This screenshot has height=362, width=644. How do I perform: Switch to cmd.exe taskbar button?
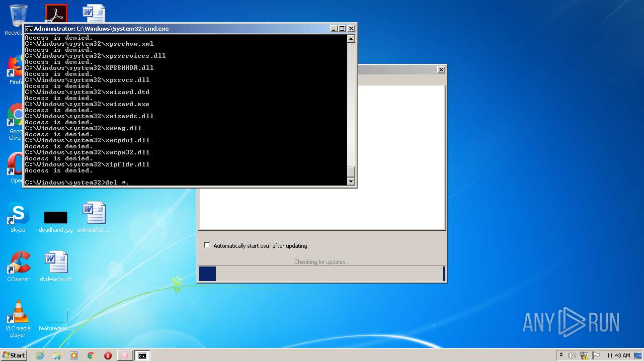coord(142,355)
